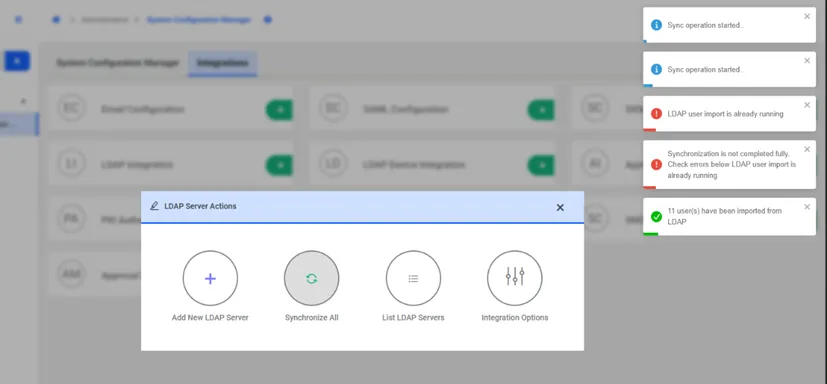This screenshot has width=827, height=384.
Task: Dismiss the 'LDAP user import is already running' toast
Action: (x=807, y=105)
